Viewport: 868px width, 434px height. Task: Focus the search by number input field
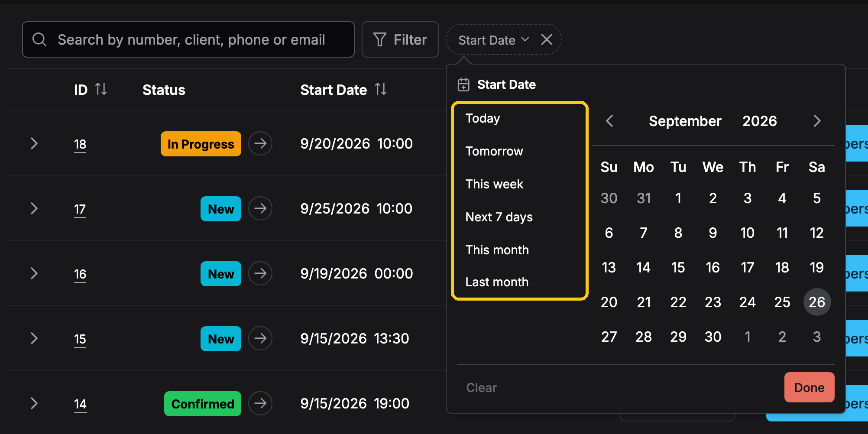[x=188, y=39]
